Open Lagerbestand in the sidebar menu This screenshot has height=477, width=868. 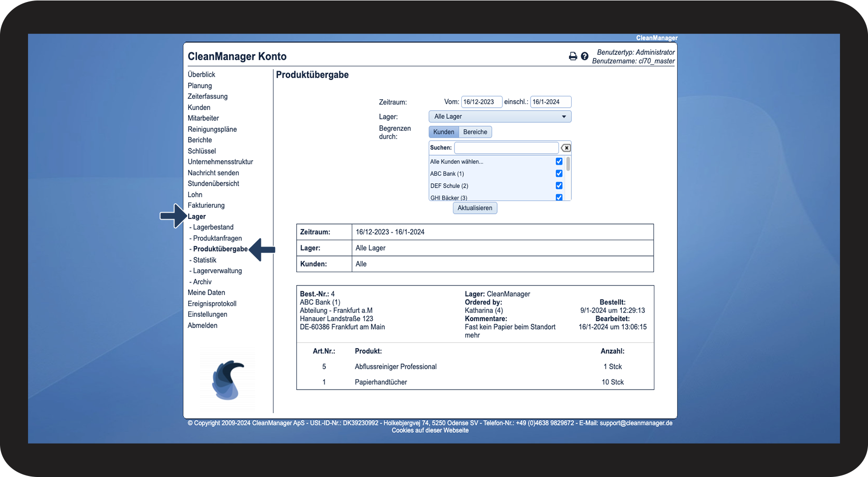click(213, 227)
